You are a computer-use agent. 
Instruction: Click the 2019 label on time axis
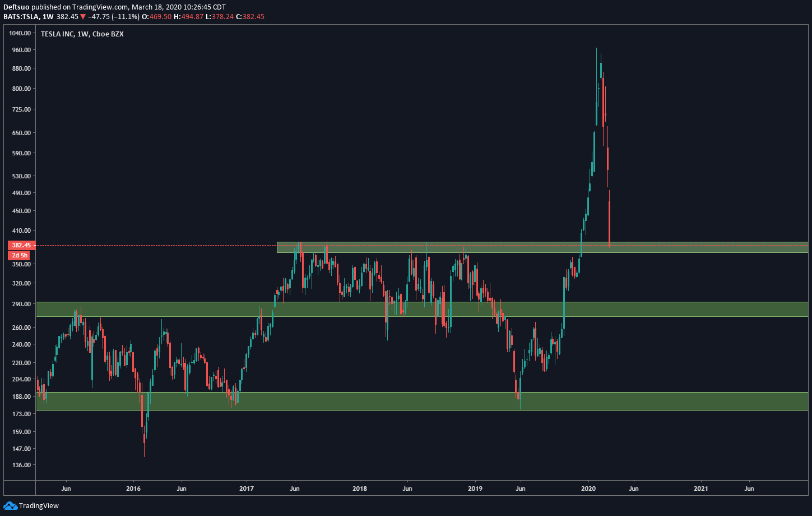(x=475, y=488)
